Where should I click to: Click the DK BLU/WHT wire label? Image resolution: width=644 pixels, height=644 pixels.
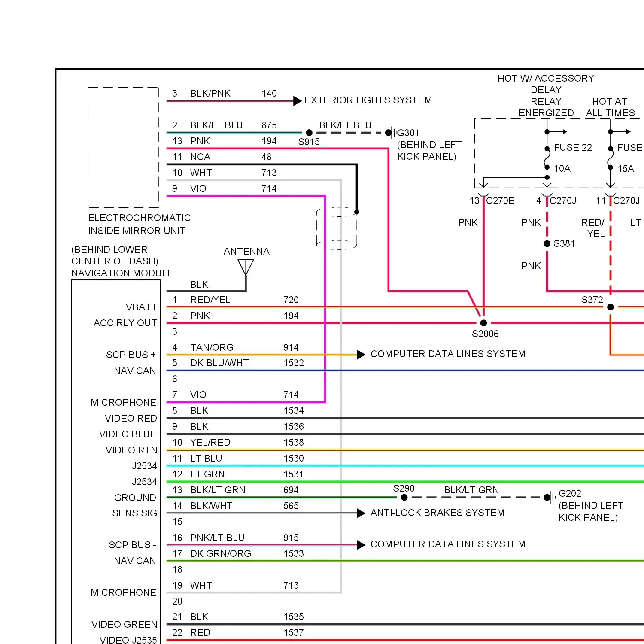(219, 363)
